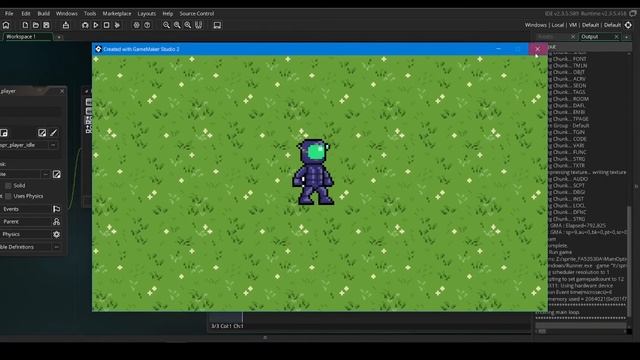The width and height of the screenshot is (640, 360).
Task: Open the Build menu
Action: coord(43,13)
